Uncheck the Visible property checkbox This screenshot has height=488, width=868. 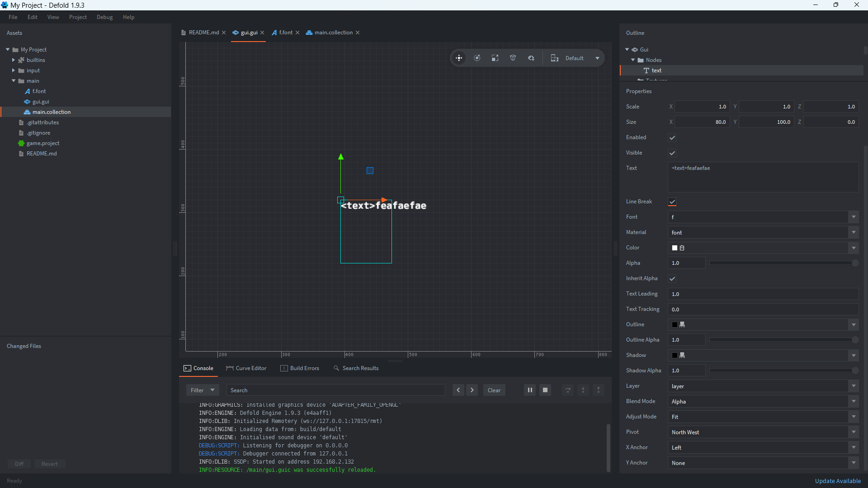[x=672, y=153]
